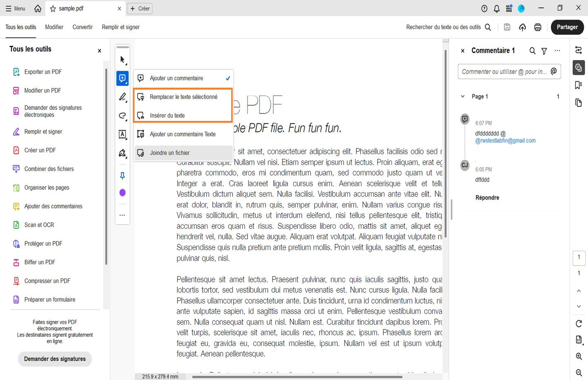The width and height of the screenshot is (588, 380).
Task: Open the bookmarks panel icon in right rail
Action: (x=579, y=85)
